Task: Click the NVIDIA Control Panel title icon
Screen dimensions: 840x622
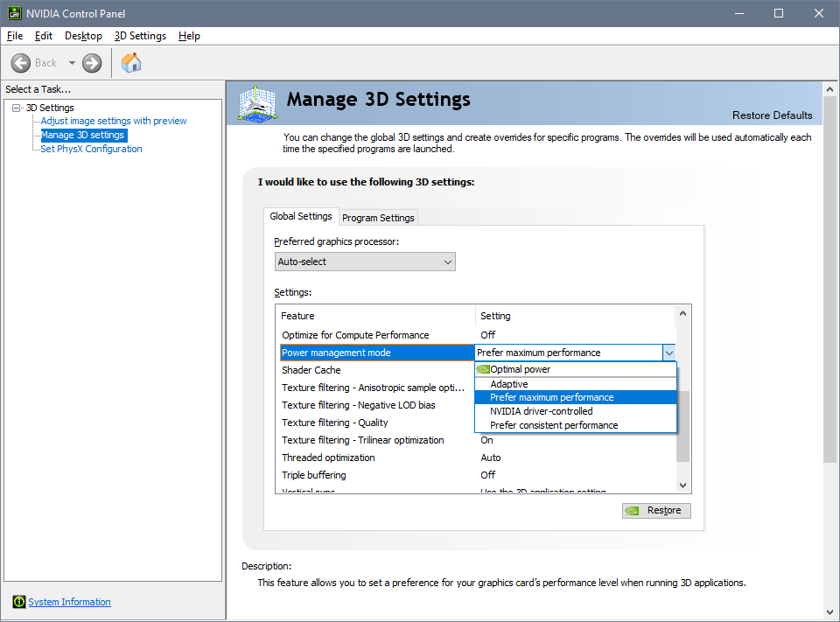Action: coord(13,13)
